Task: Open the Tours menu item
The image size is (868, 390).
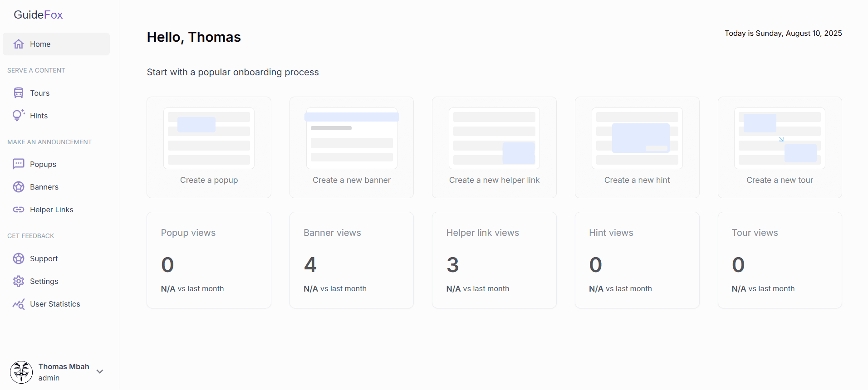Action: tap(56, 93)
